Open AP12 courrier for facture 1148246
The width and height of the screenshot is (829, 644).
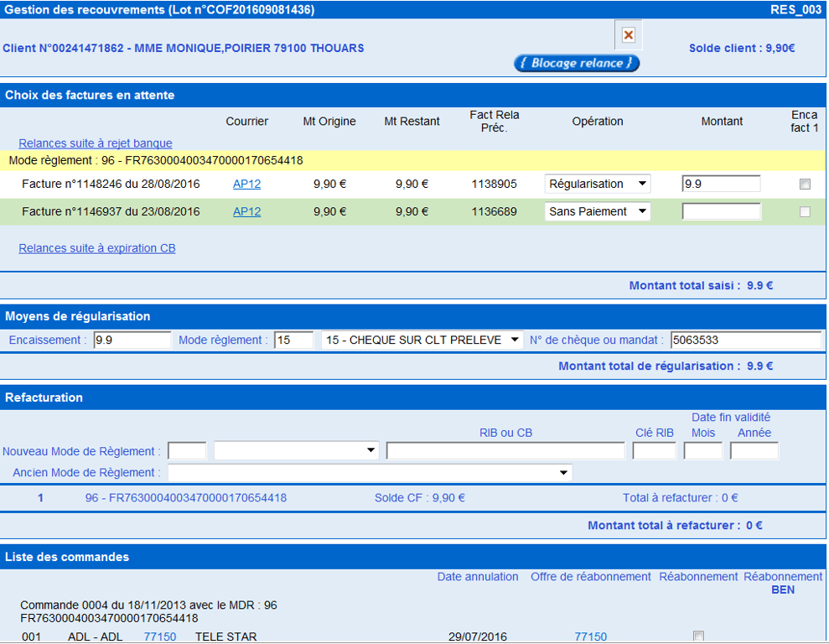point(246,184)
